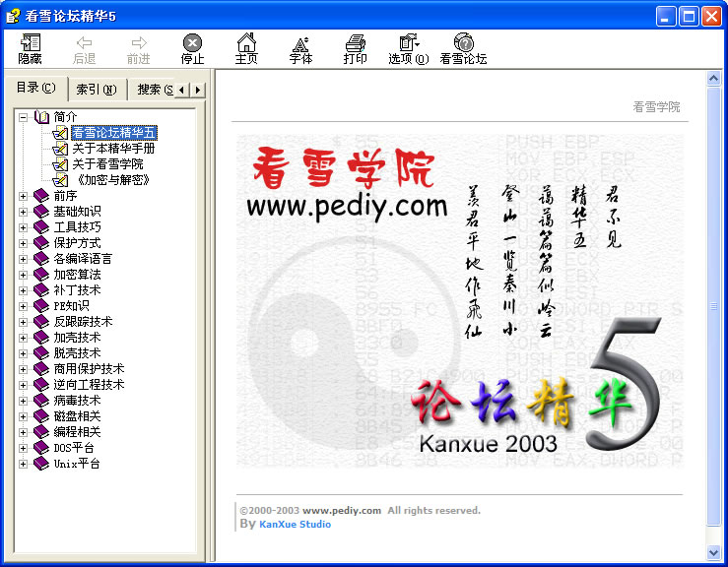Select 看雪论坛精华五 in the tree

113,133
